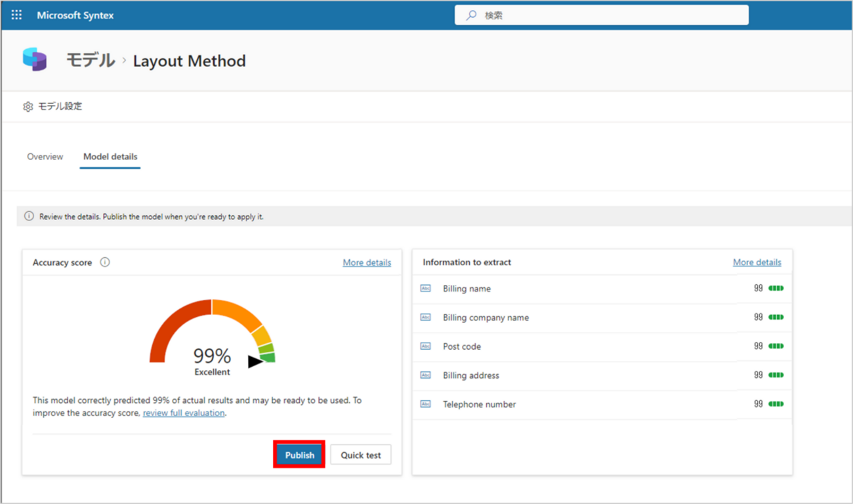
Task: Click the Telephone number field type icon
Action: pos(425,404)
